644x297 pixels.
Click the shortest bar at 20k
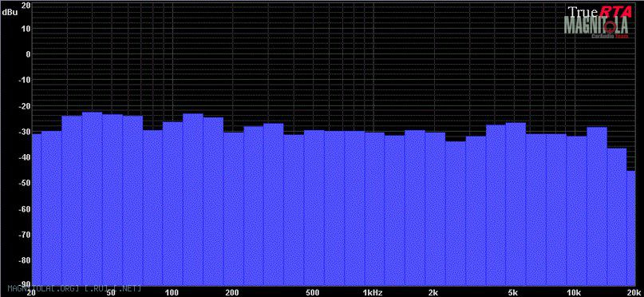click(x=631, y=228)
